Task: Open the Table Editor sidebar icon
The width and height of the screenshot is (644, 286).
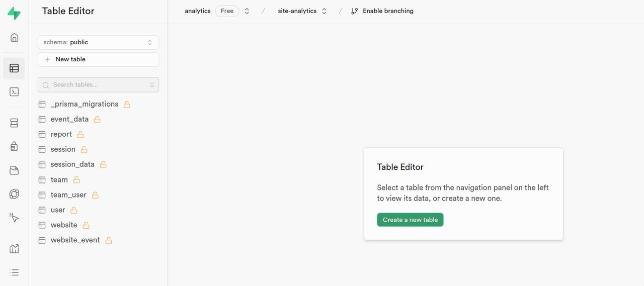Action: tap(14, 68)
